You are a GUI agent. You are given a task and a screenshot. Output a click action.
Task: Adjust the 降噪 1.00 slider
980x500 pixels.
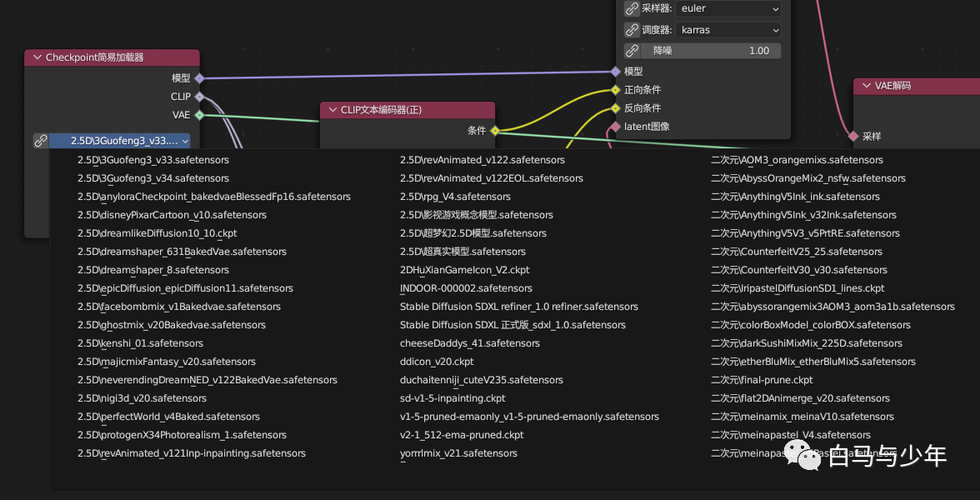[712, 51]
